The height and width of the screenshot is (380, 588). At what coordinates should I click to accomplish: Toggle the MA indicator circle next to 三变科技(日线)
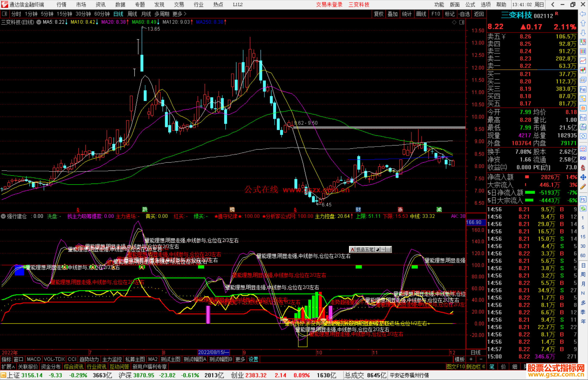point(39,22)
